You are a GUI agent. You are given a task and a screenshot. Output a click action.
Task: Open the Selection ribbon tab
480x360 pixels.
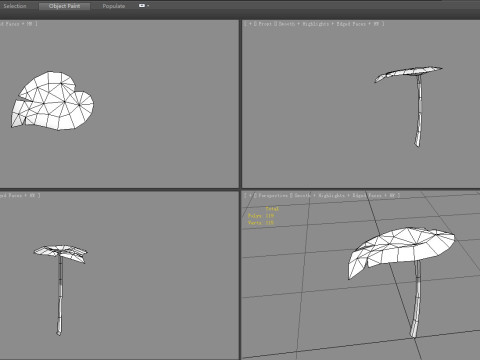[15, 6]
